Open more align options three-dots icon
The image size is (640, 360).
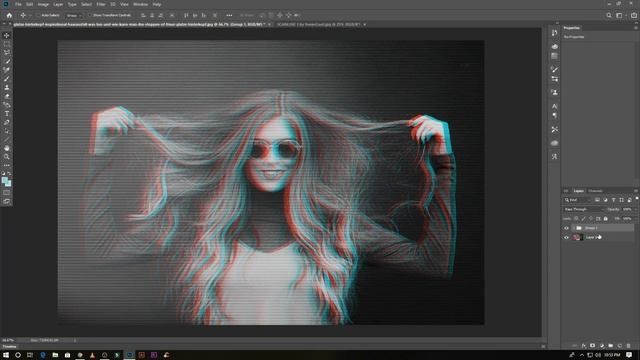pos(229,15)
